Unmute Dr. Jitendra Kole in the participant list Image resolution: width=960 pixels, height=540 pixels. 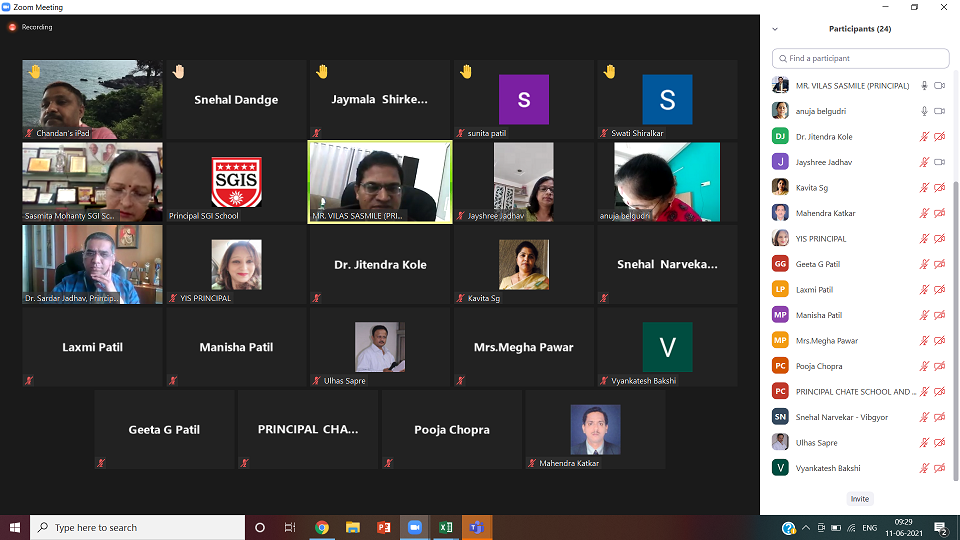point(924,137)
